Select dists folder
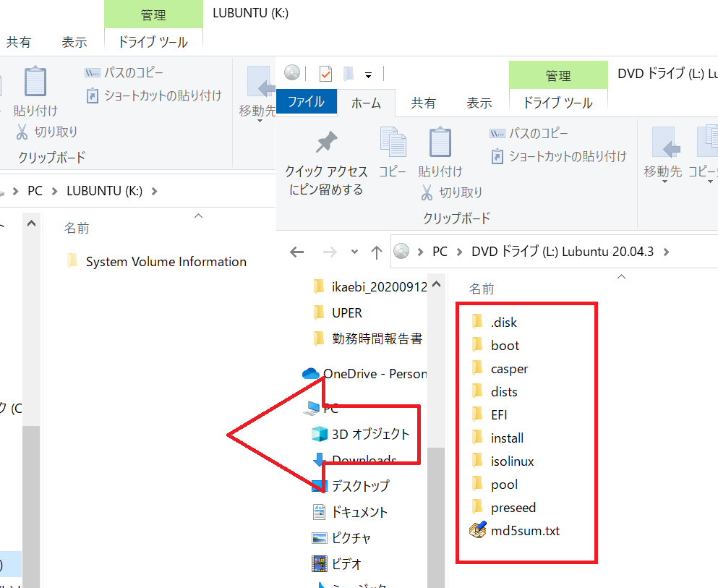Screen dimensions: 718x588 494,391
